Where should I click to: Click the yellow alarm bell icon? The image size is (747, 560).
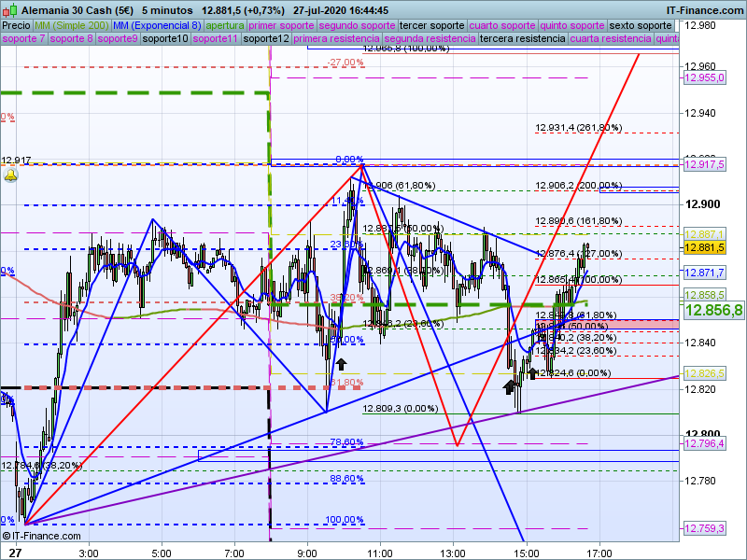(11, 175)
